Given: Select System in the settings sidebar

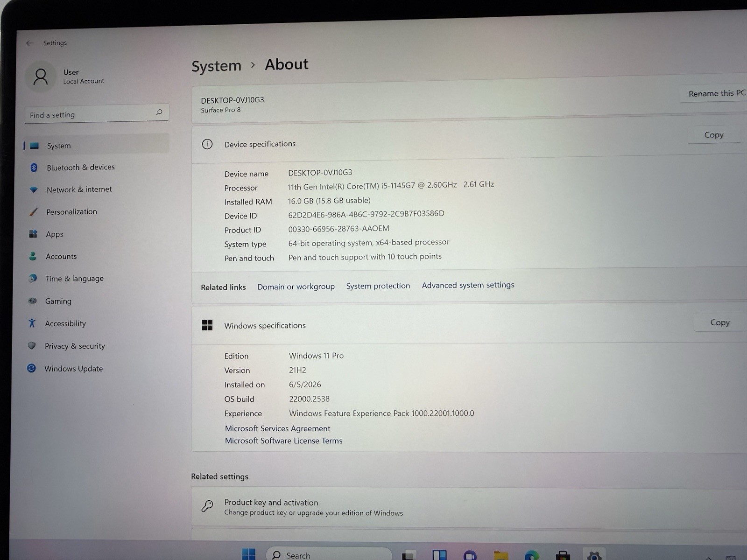Looking at the screenshot, I should pos(97,145).
